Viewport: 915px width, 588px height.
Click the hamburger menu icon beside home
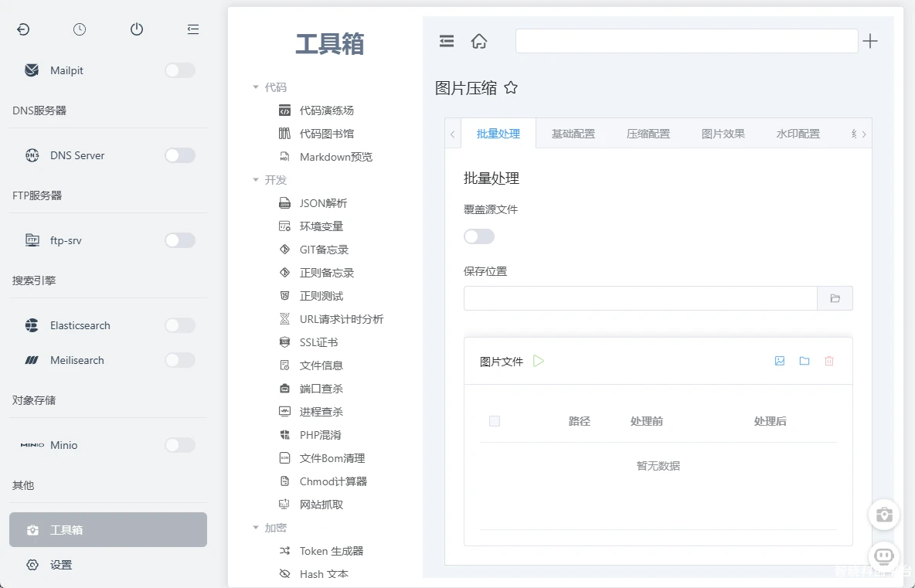coord(447,42)
